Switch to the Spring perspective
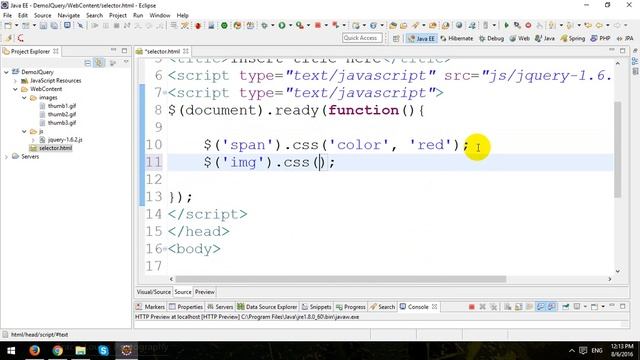640x360 pixels. [573, 38]
